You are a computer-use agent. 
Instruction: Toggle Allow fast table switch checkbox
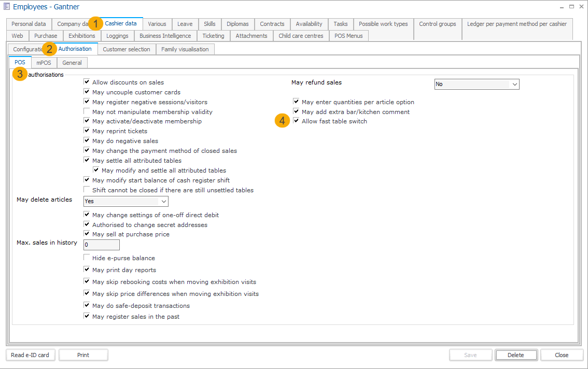tap(296, 121)
